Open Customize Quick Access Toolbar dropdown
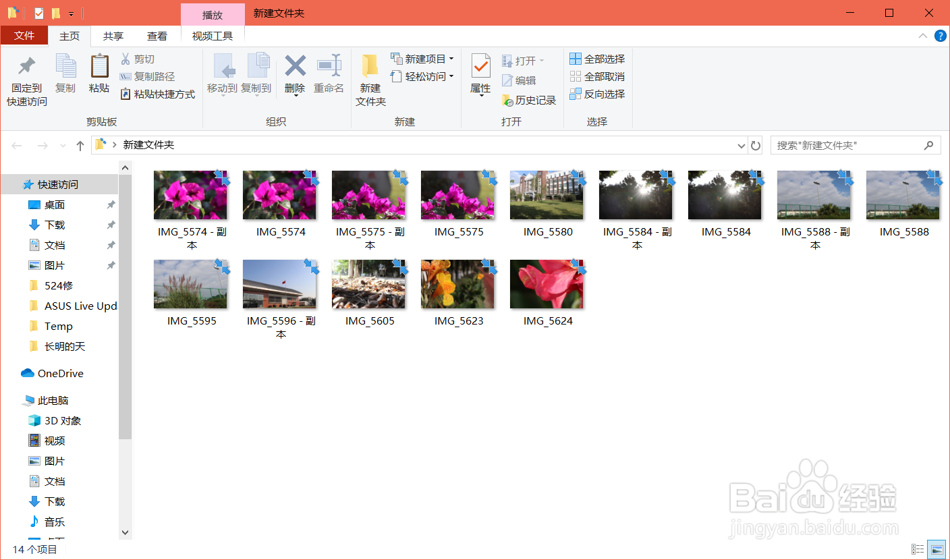 [71, 13]
